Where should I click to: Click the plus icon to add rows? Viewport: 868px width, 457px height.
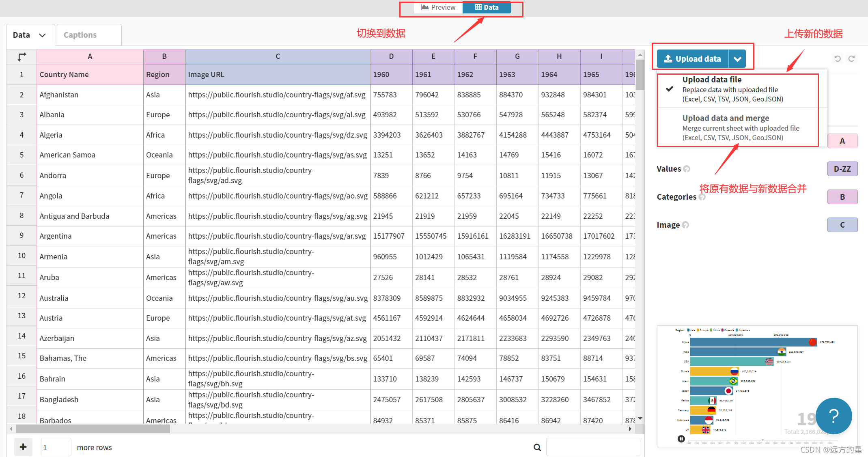click(x=23, y=447)
